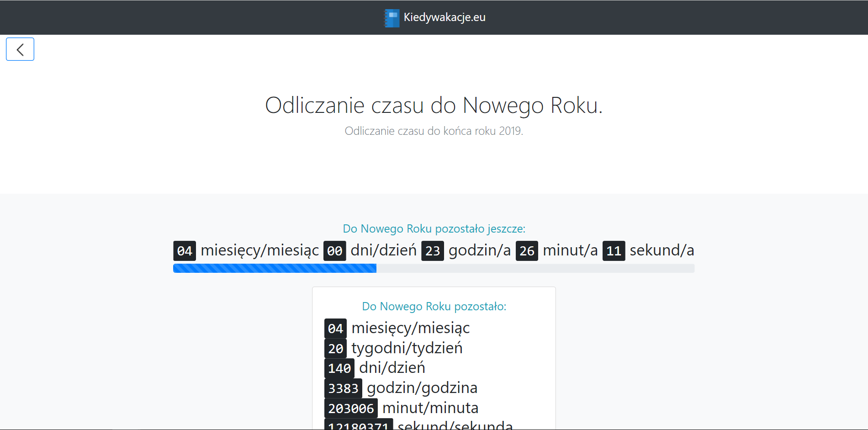
Task: Click the '26' minutes badge
Action: point(527,251)
